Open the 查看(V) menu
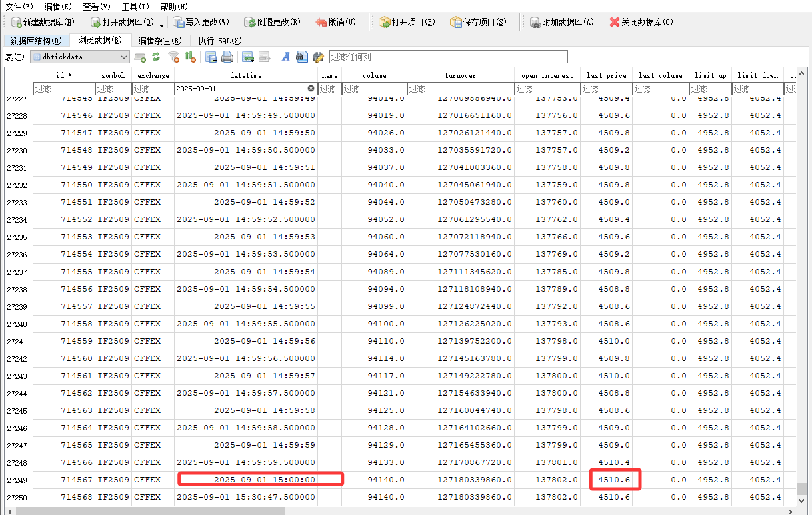This screenshot has width=812, height=515. [97, 6]
